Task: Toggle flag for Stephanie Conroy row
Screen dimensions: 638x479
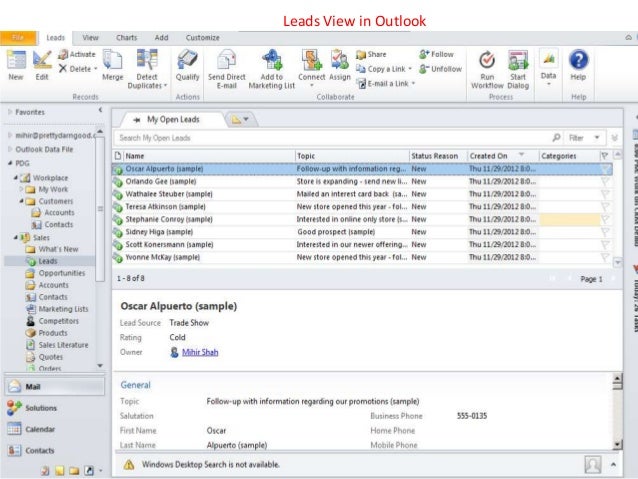Action: coord(605,219)
